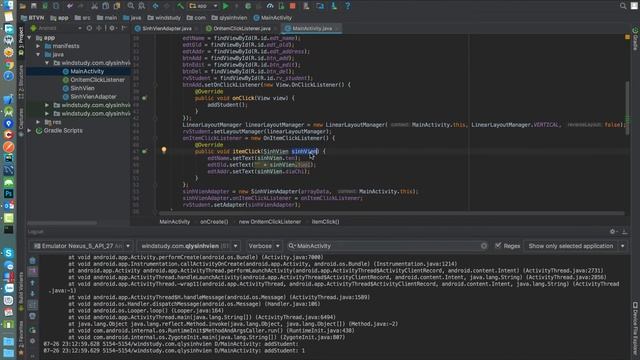Open Chrome from the dock
640x360 pixels.
(9, 64)
